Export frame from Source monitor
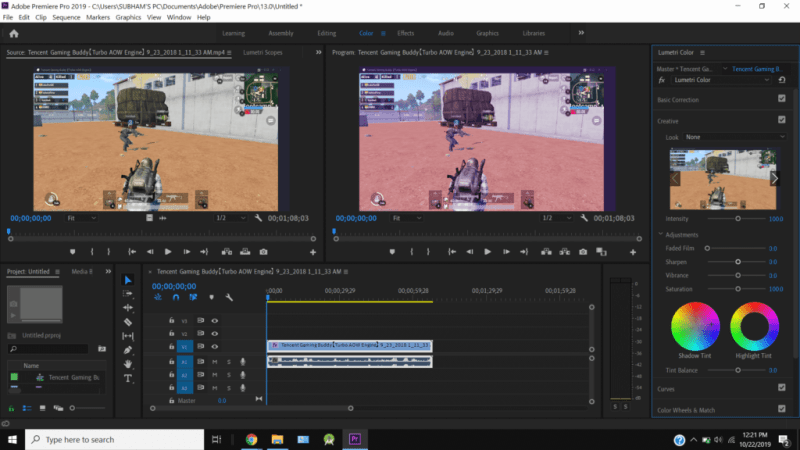The image size is (800, 450). (263, 252)
